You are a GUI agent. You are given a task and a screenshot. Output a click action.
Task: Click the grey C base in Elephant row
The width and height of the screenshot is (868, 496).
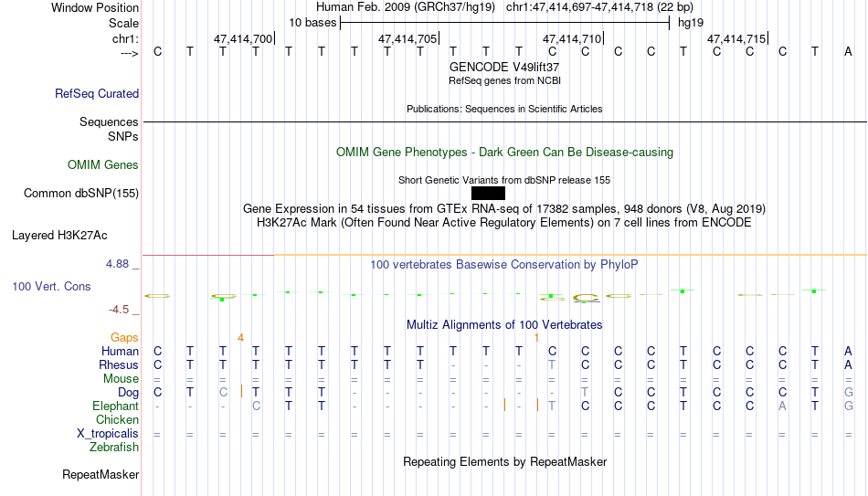click(256, 406)
